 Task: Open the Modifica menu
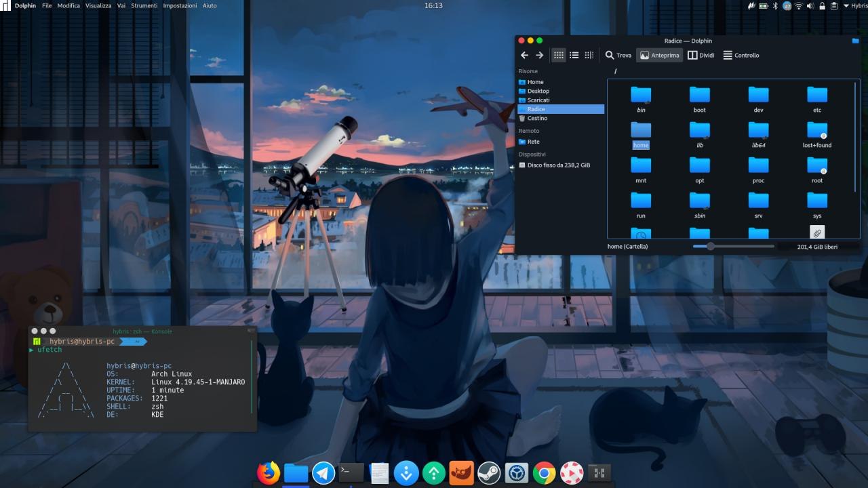click(68, 5)
